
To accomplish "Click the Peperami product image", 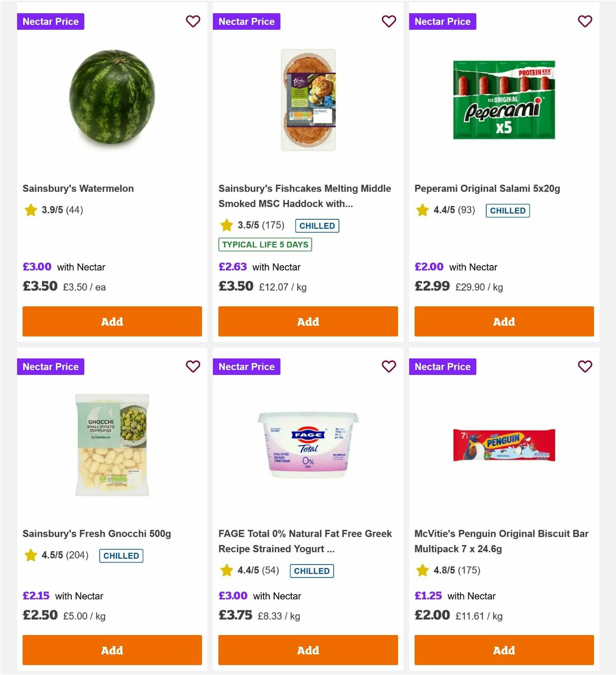I will click(505, 100).
